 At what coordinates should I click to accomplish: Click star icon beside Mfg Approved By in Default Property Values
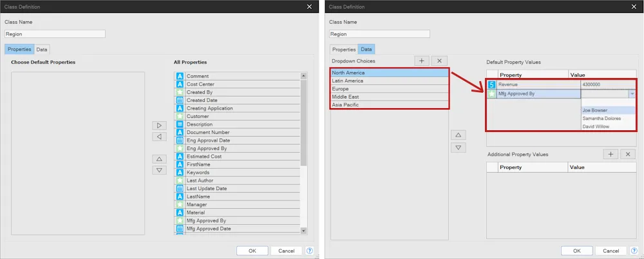(492, 93)
